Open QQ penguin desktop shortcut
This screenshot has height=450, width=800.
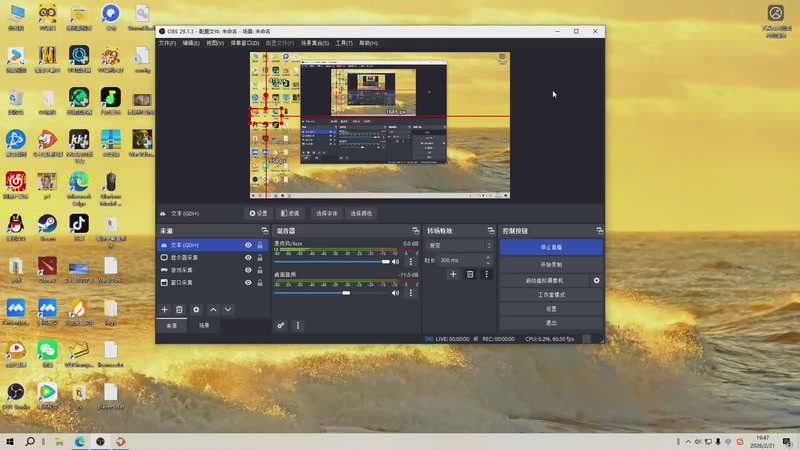[16, 227]
